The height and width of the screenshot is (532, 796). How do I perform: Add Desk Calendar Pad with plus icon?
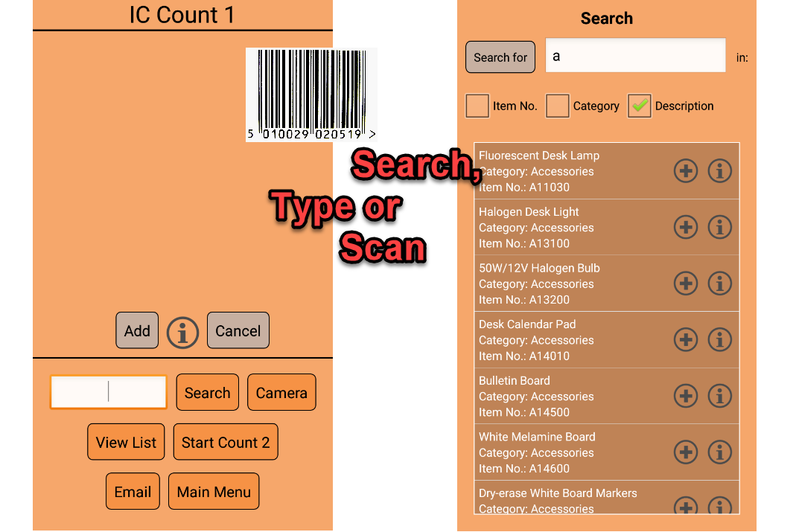[685, 339]
